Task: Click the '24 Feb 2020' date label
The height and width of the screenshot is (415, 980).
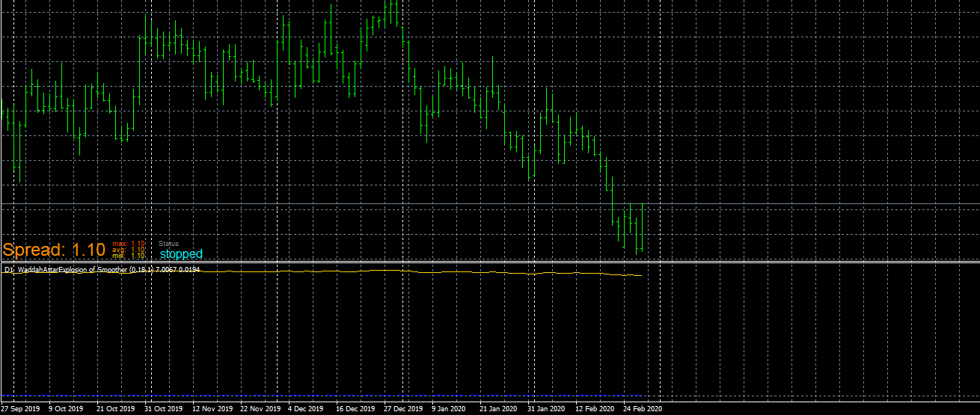Action: coord(643,409)
